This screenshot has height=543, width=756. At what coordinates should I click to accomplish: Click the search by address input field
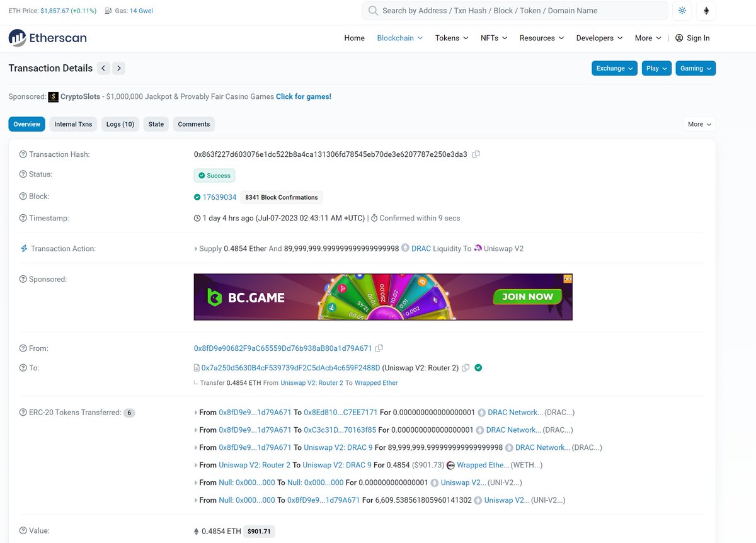[515, 11]
